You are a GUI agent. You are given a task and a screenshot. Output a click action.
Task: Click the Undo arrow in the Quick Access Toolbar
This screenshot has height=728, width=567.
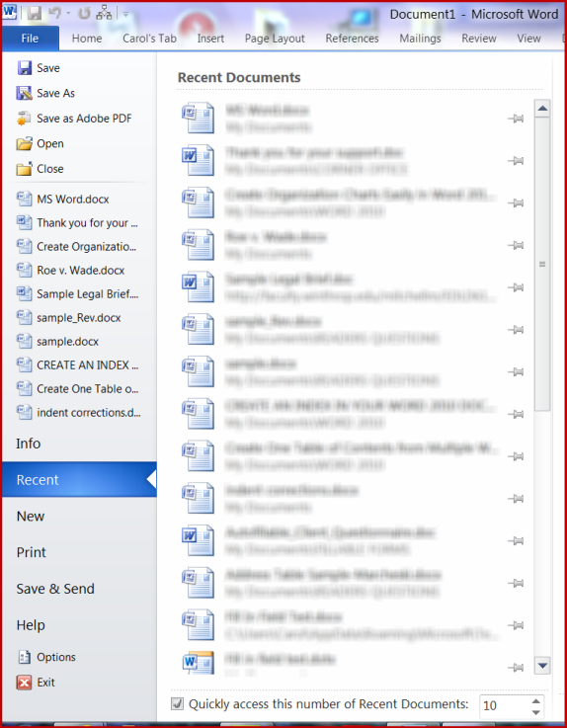click(x=54, y=13)
